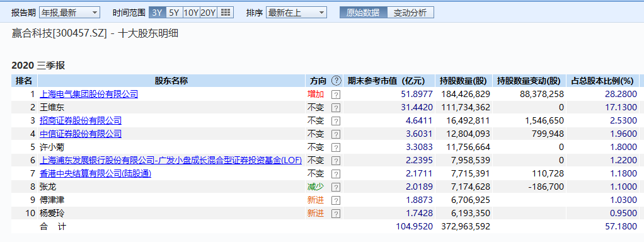Screen dimensions: 644x242
Task: Click help icon in 招商证券 row
Action: pos(336,121)
